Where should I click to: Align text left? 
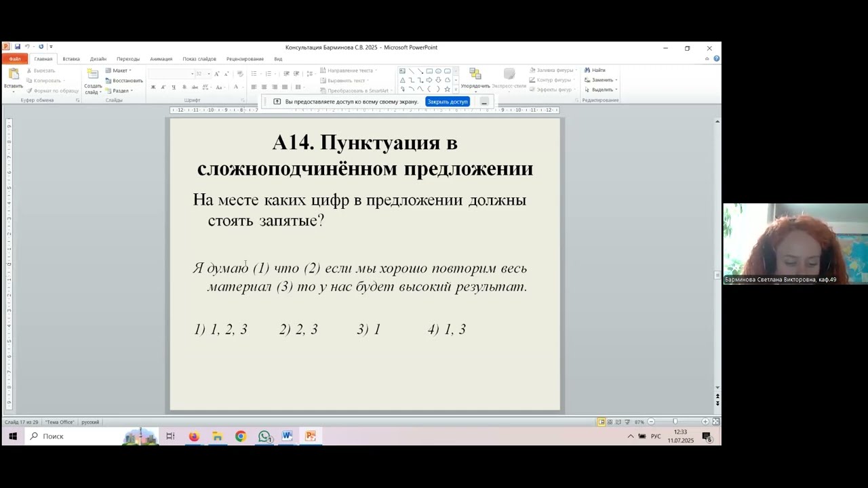[254, 87]
